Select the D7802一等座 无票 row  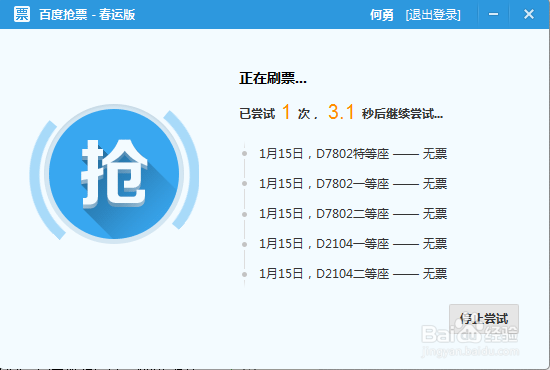click(x=353, y=184)
